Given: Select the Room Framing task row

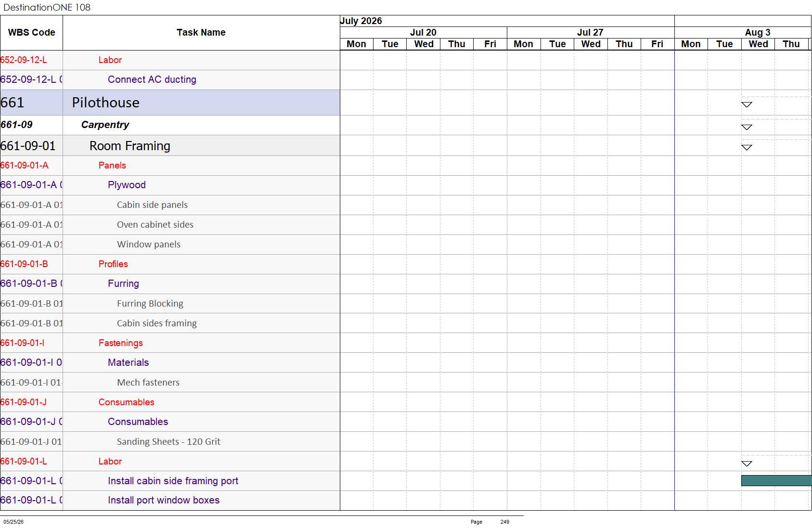Looking at the screenshot, I should 170,145.
